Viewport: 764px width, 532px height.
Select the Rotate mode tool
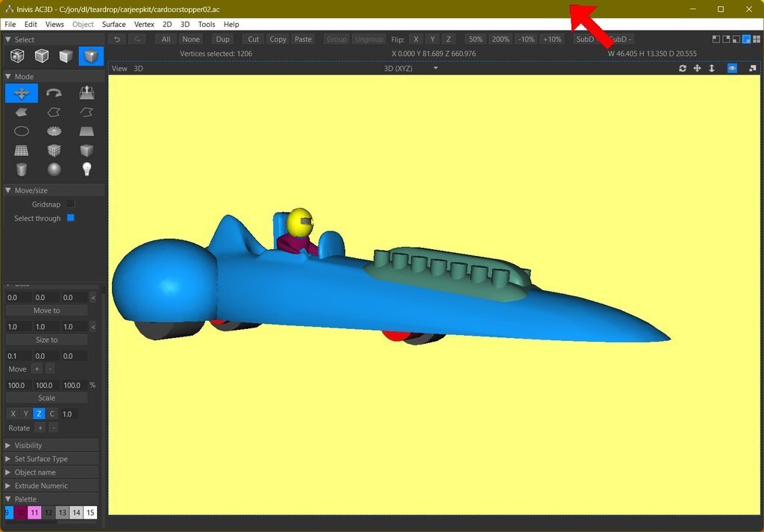coord(53,93)
